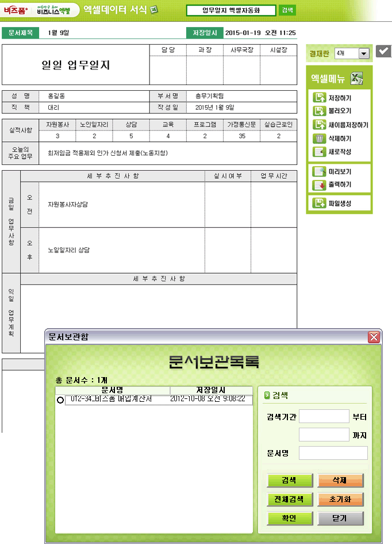Click the 교육 value 4
The height and width of the screenshot is (553, 392).
pos(168,136)
